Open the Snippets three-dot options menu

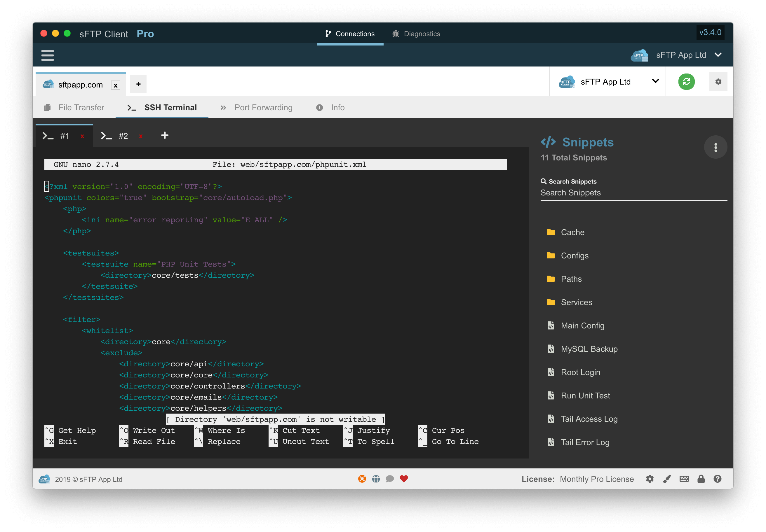(x=715, y=147)
